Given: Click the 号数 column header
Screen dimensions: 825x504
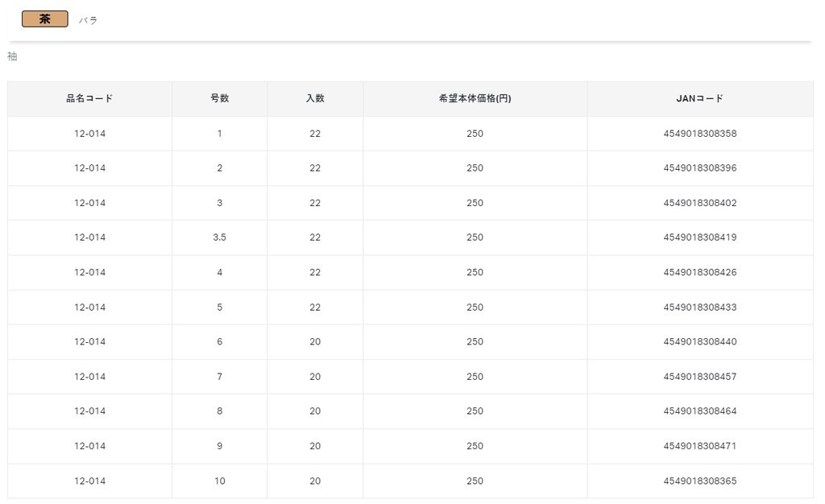Looking at the screenshot, I should pos(219,98).
